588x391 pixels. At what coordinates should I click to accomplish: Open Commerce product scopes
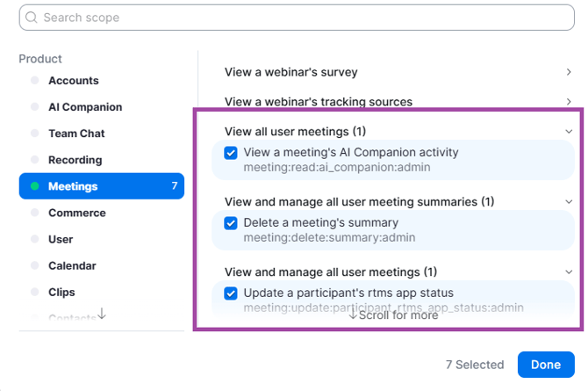click(x=76, y=213)
